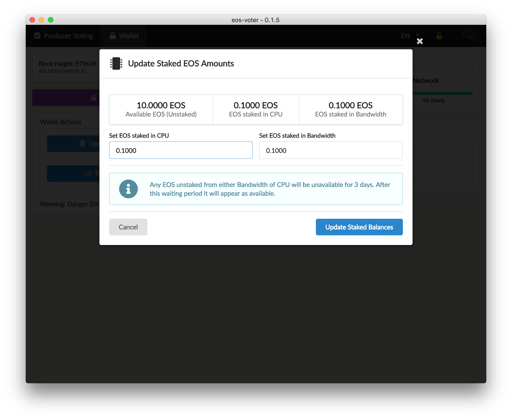Screen dimensions: 512x420
Task: Click the lock icon on purple button
Action: click(x=93, y=98)
